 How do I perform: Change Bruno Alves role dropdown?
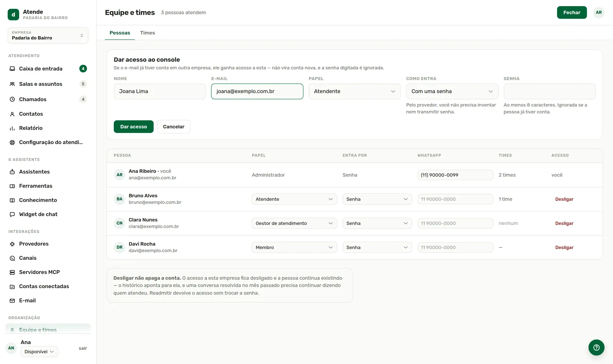[x=294, y=199]
